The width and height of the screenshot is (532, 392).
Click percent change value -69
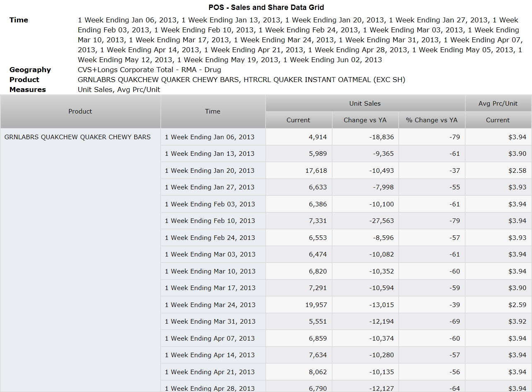pos(455,322)
